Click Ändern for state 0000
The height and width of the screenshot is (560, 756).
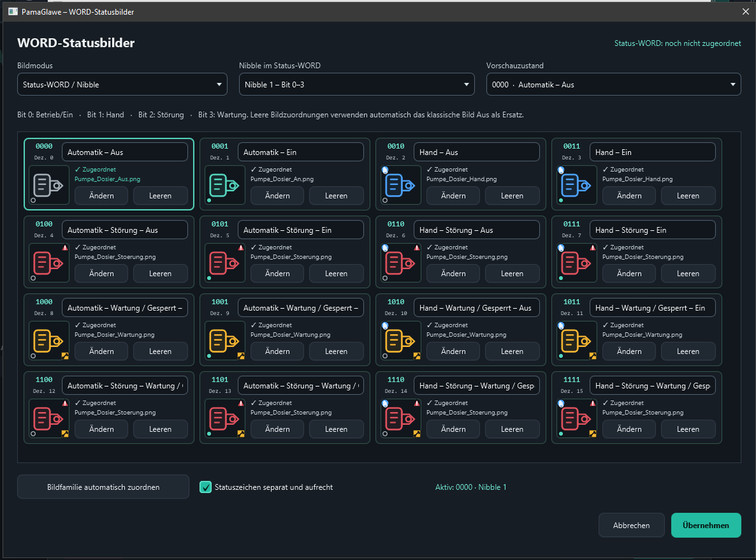click(x=101, y=196)
